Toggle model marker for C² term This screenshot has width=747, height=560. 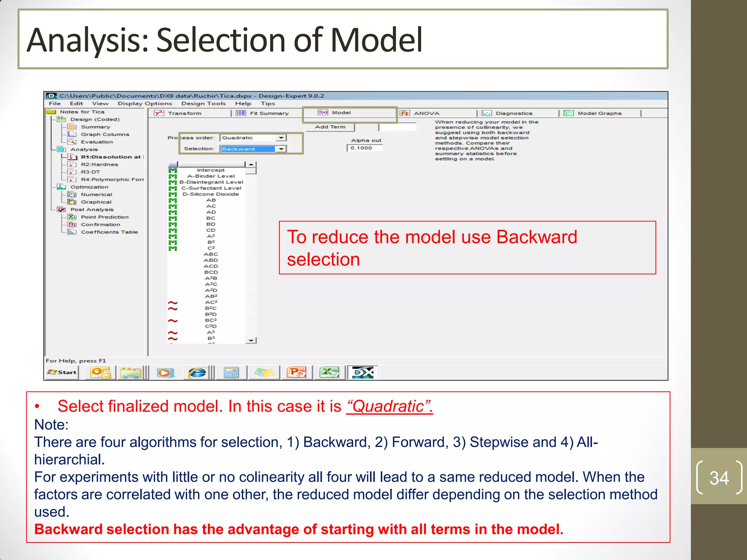(173, 248)
